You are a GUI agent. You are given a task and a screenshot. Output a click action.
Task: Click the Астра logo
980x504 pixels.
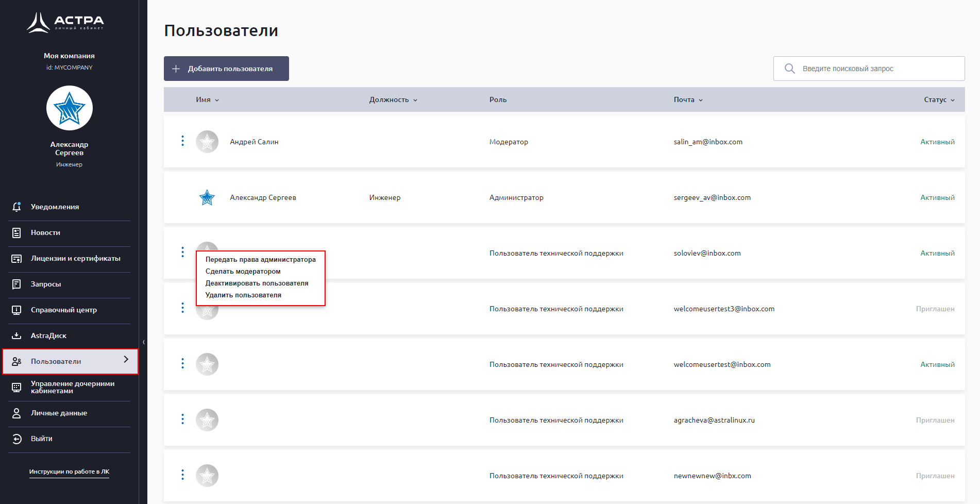click(x=65, y=22)
